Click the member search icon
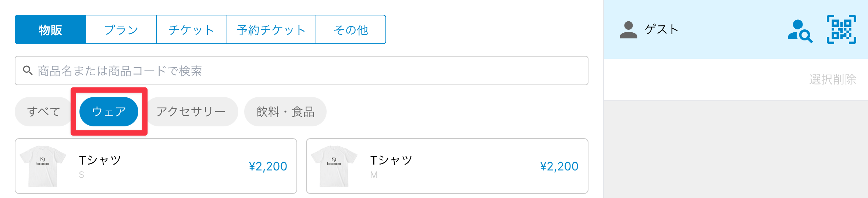This screenshot has height=198, width=868. pyautogui.click(x=800, y=31)
